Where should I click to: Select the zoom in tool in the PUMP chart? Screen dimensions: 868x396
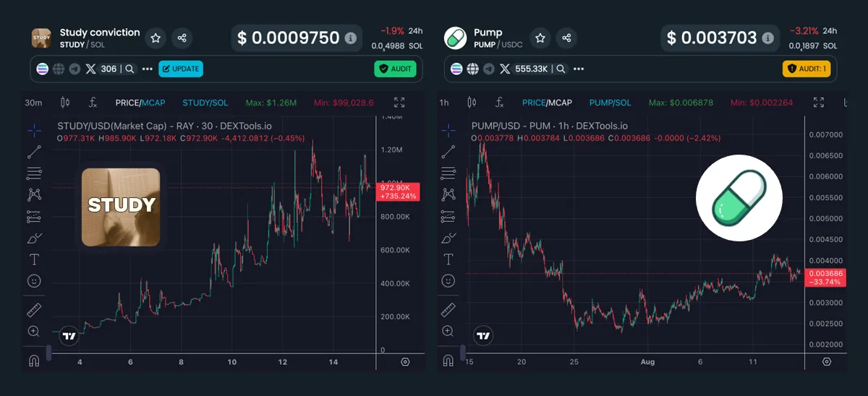[448, 331]
